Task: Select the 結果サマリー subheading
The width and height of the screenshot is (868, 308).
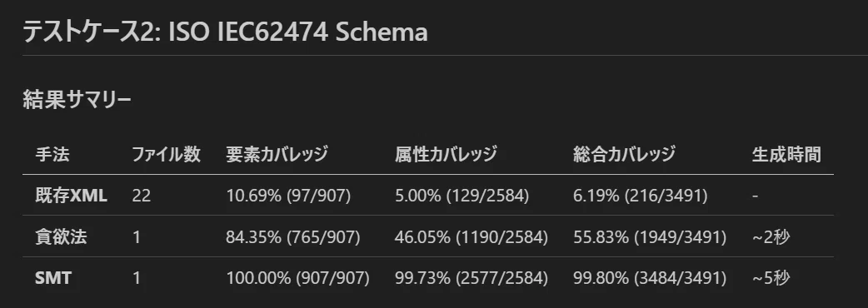Action: (77, 100)
